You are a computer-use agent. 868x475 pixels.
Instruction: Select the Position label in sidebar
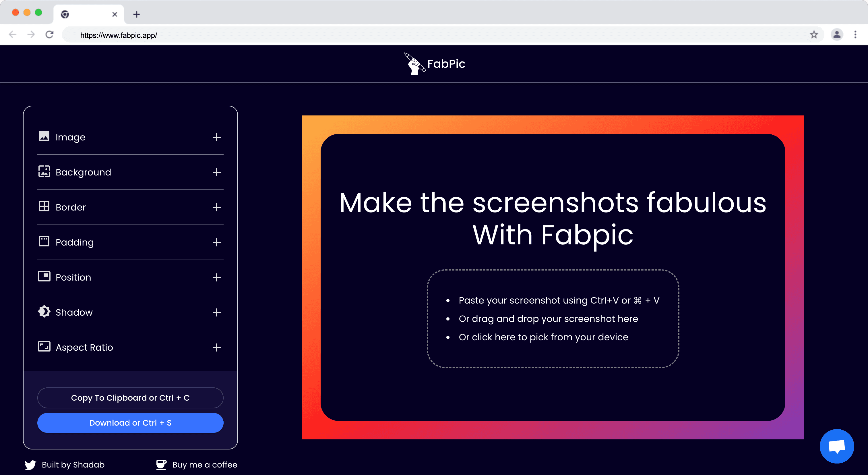73,277
